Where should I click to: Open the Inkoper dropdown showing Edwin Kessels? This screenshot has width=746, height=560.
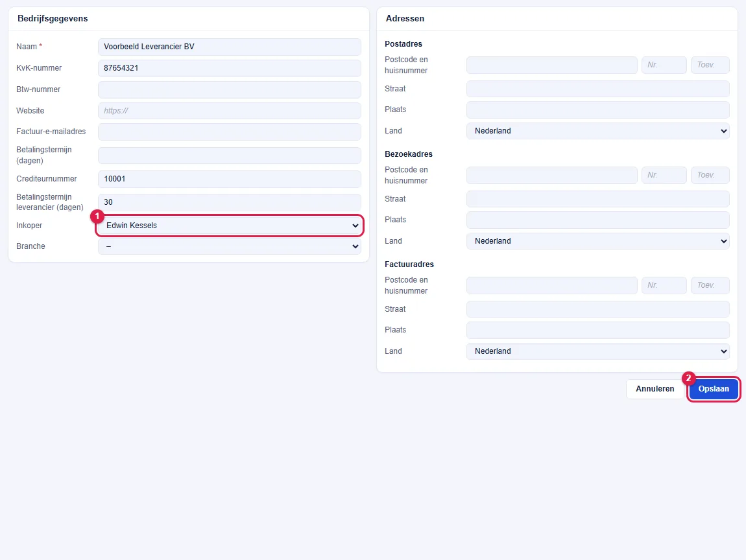pos(230,226)
